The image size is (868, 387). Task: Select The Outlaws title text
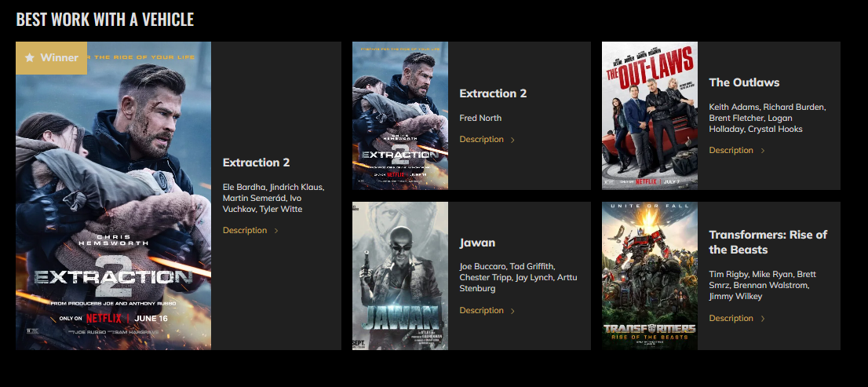pos(744,82)
